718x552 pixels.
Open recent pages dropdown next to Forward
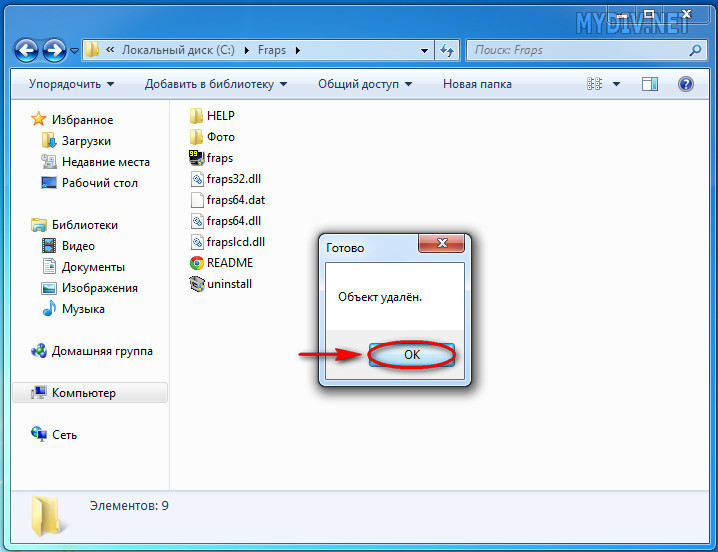74,50
